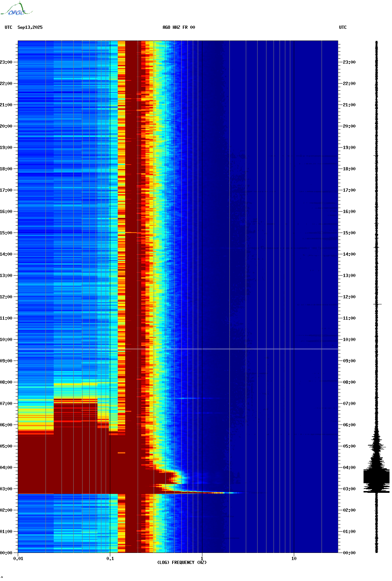Click 12:00 on the left time axis
This screenshot has width=392, height=581.
click(6, 297)
